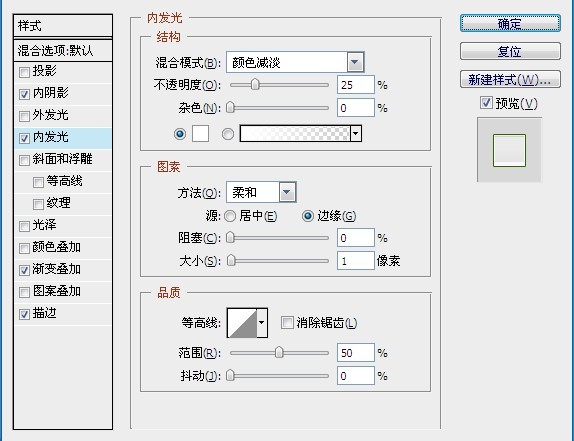
Task: Click the 大小 size input field
Action: pos(355,261)
